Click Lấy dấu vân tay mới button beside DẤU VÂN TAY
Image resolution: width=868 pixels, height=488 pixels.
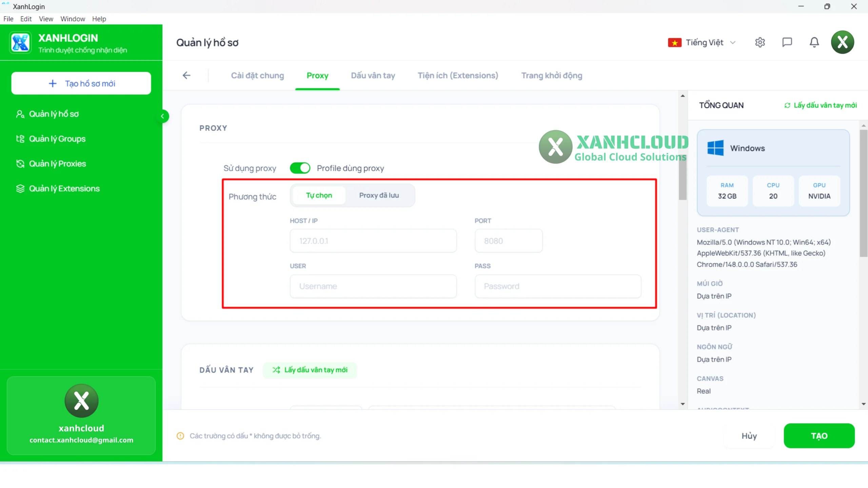click(x=310, y=370)
